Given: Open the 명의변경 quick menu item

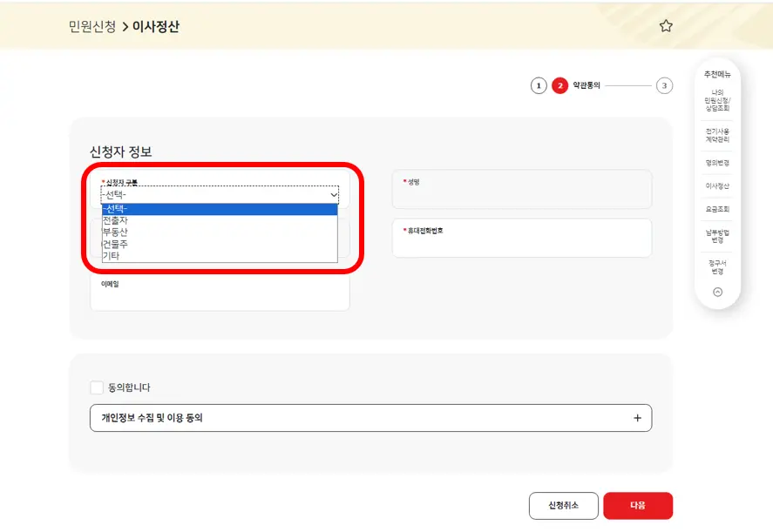Looking at the screenshot, I should click(x=716, y=163).
